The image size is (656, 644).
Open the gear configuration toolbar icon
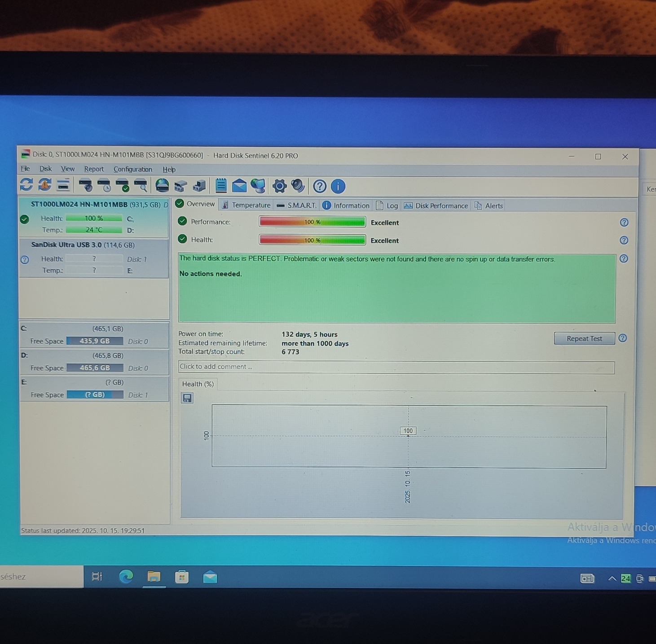[x=279, y=186]
